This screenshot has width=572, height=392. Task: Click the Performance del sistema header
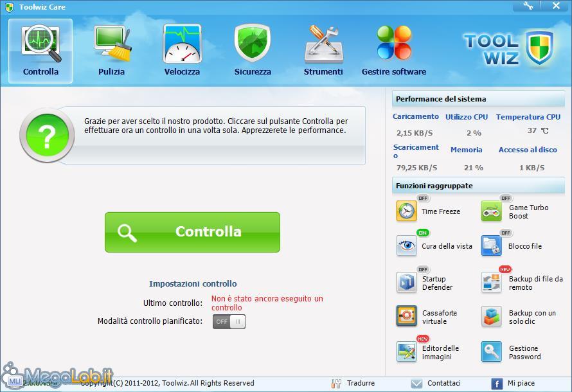[478, 99]
